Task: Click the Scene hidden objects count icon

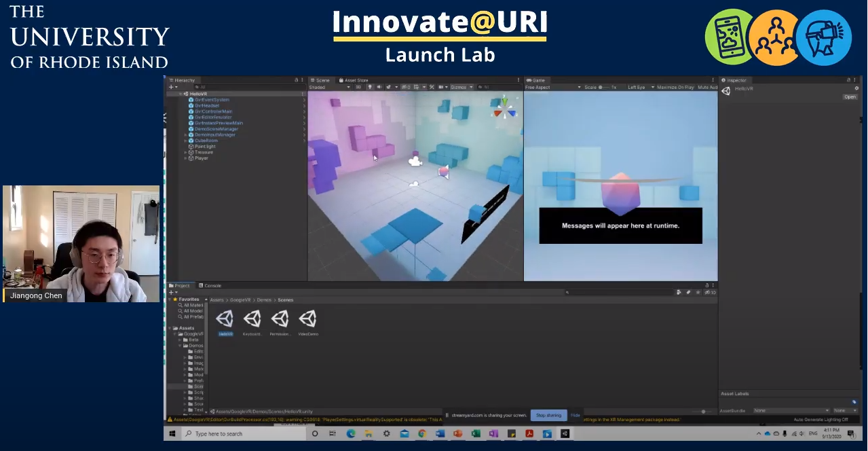Action: coord(405,87)
